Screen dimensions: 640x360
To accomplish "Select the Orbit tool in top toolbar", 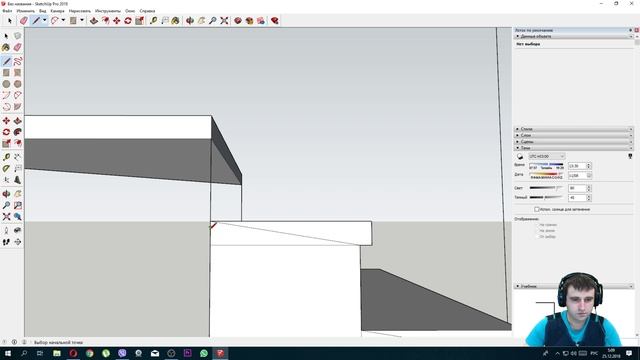I will [x=190, y=20].
